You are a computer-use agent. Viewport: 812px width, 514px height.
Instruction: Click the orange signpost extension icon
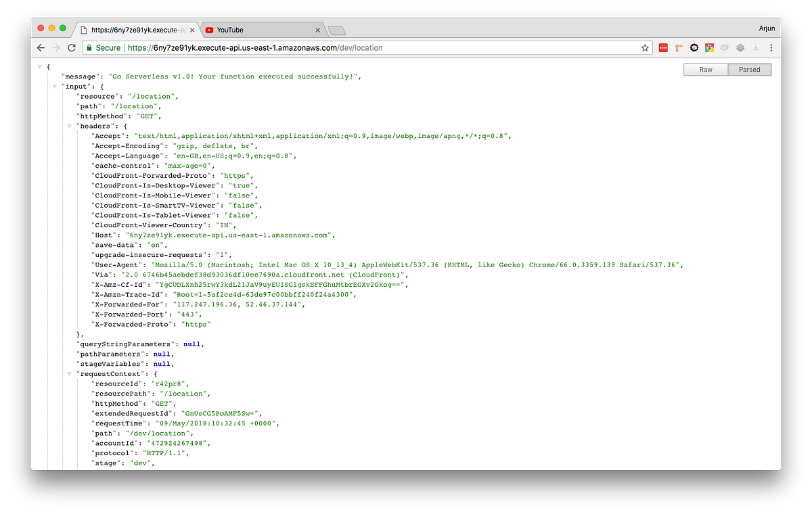pyautogui.click(x=678, y=47)
